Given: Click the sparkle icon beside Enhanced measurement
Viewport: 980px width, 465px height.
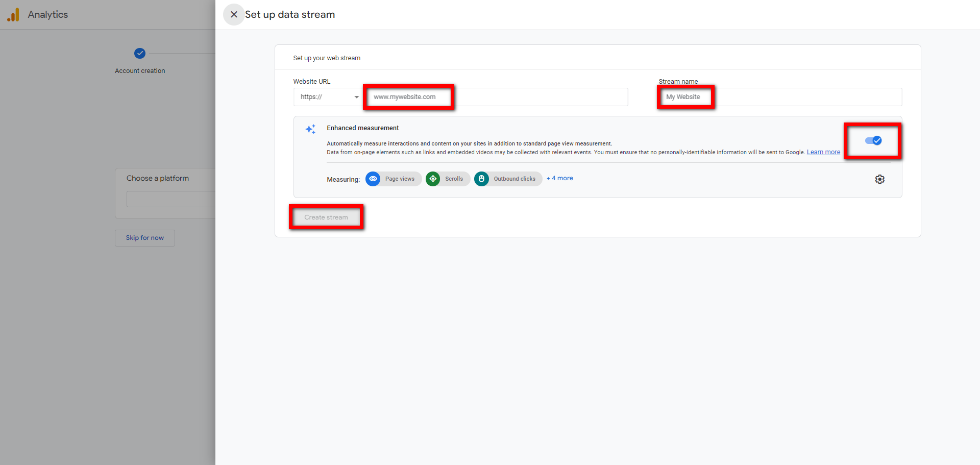Looking at the screenshot, I should [310, 129].
